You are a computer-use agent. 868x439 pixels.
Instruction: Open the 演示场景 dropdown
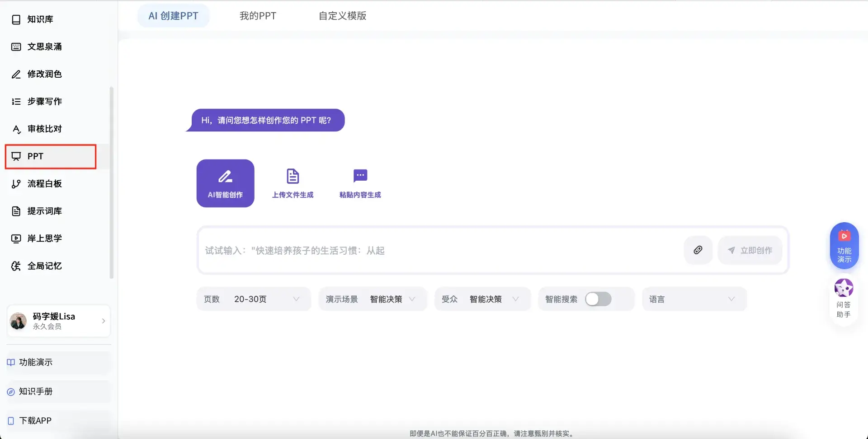point(373,299)
